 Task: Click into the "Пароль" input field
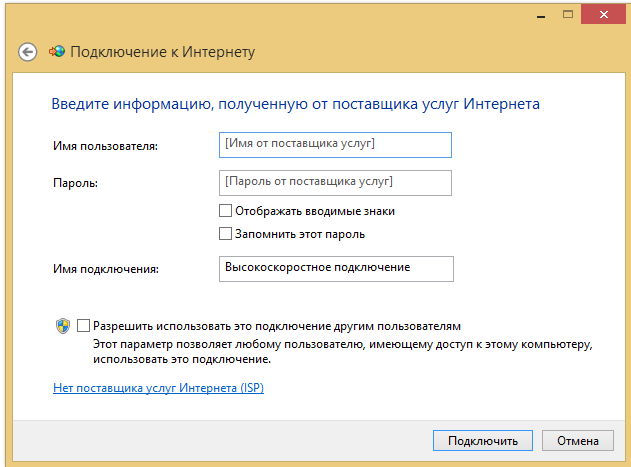(334, 182)
